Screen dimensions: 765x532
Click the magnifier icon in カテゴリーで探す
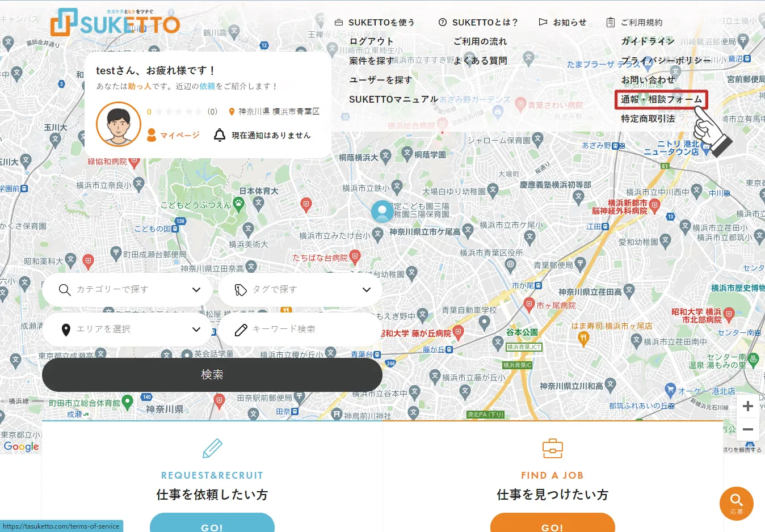coord(65,289)
